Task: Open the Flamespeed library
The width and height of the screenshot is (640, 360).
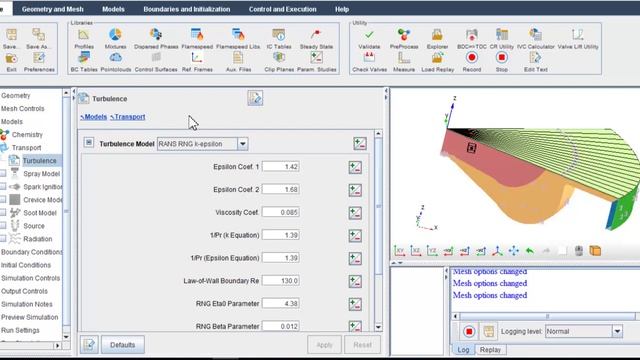Action: pyautogui.click(x=197, y=39)
